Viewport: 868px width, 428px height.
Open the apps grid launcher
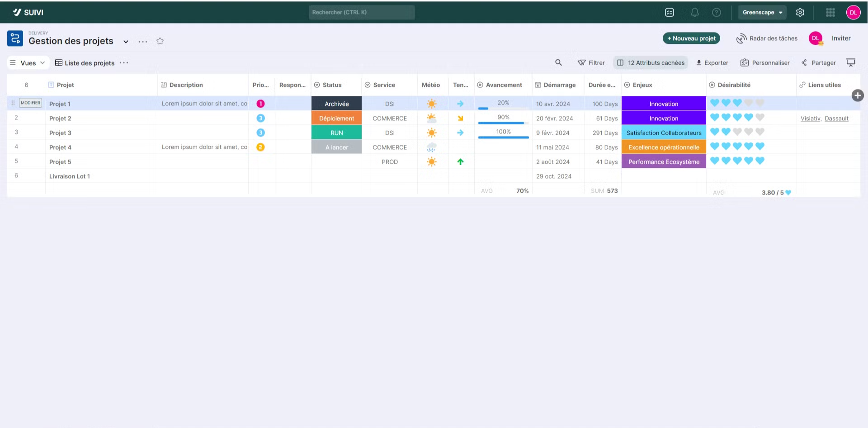click(x=830, y=13)
